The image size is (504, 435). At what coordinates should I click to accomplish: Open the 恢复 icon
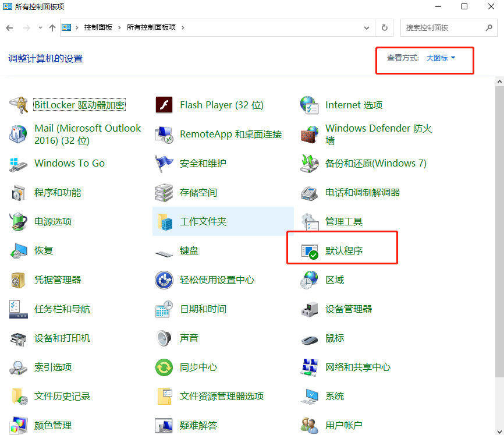19,251
